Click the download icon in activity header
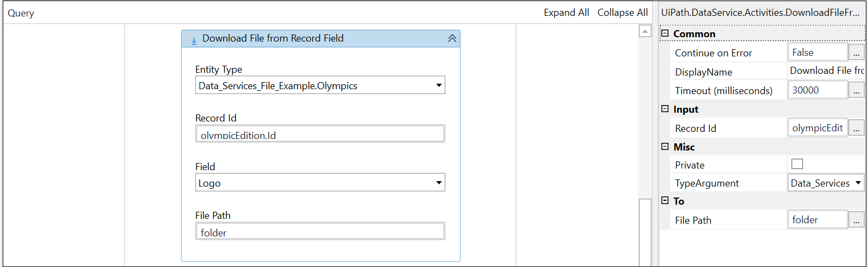The image size is (868, 267). point(192,39)
